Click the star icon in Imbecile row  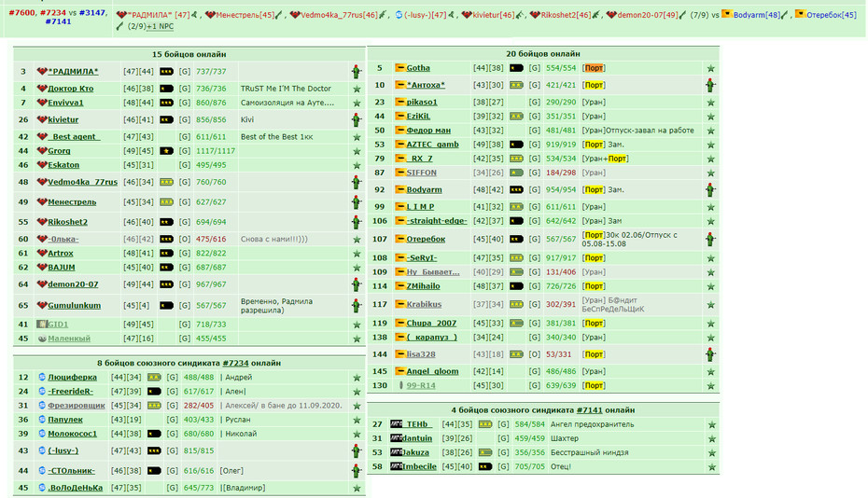pyautogui.click(x=712, y=467)
